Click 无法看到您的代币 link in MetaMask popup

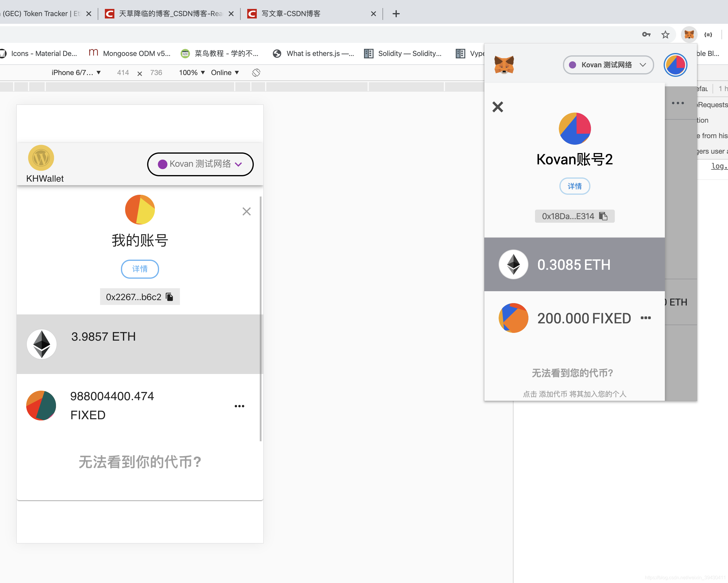(573, 373)
